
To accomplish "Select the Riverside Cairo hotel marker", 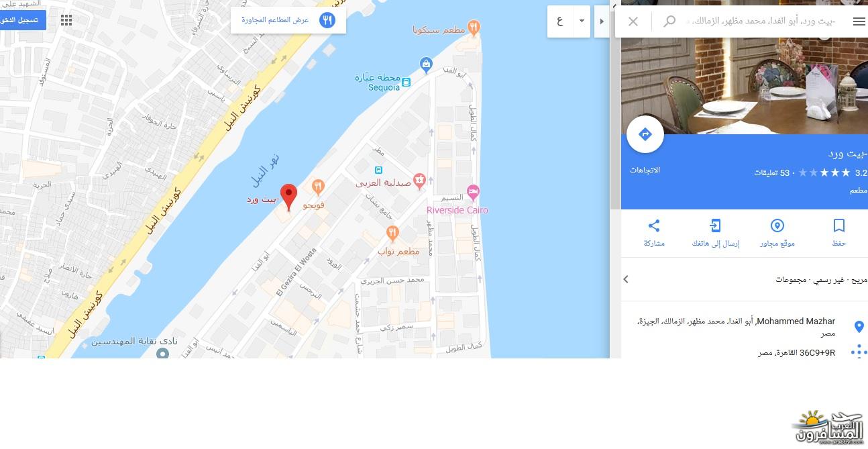I will [x=473, y=193].
